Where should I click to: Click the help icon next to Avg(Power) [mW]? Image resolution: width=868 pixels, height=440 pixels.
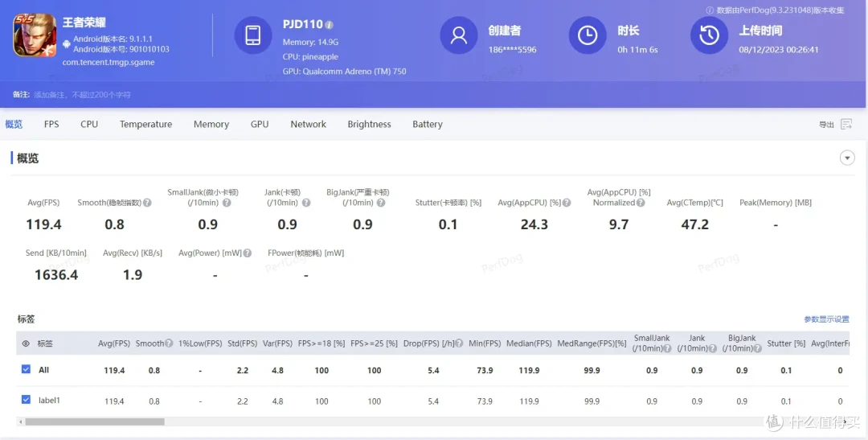click(248, 253)
